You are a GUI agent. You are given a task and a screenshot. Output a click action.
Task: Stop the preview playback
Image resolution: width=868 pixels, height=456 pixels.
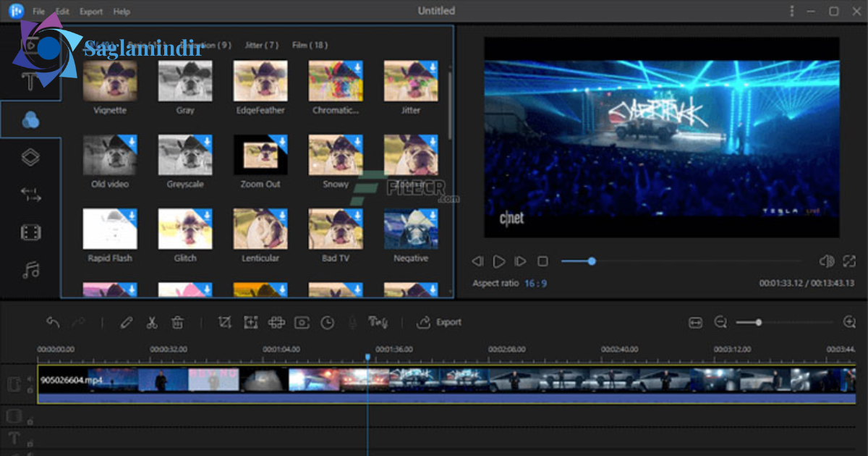click(543, 261)
